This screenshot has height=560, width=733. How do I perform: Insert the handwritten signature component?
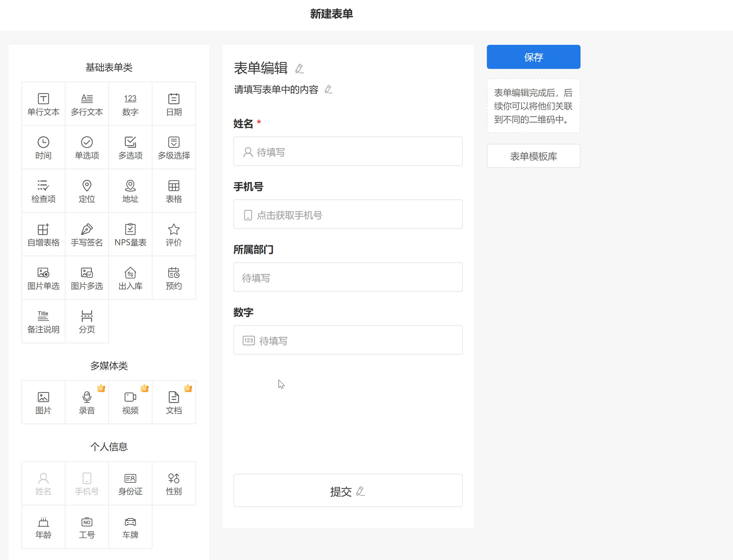pyautogui.click(x=87, y=235)
